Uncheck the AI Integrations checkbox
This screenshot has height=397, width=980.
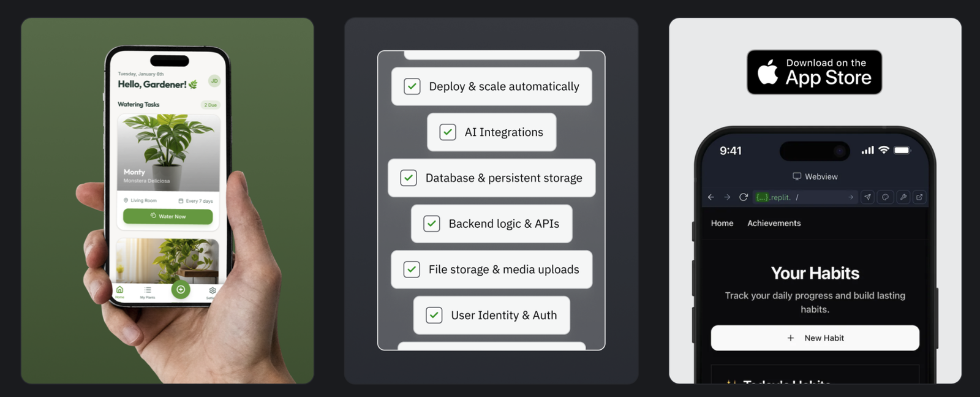pos(448,132)
